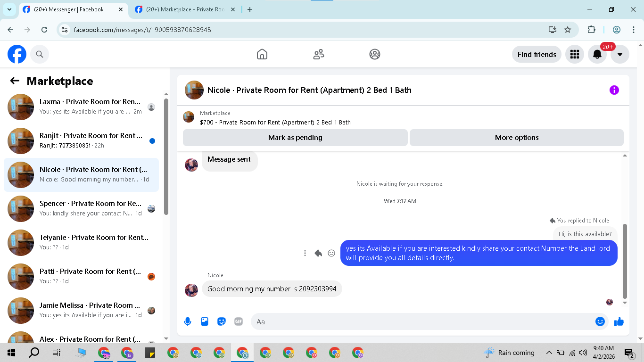Open the Facebook logo home link
The height and width of the screenshot is (362, 644).
tap(17, 54)
